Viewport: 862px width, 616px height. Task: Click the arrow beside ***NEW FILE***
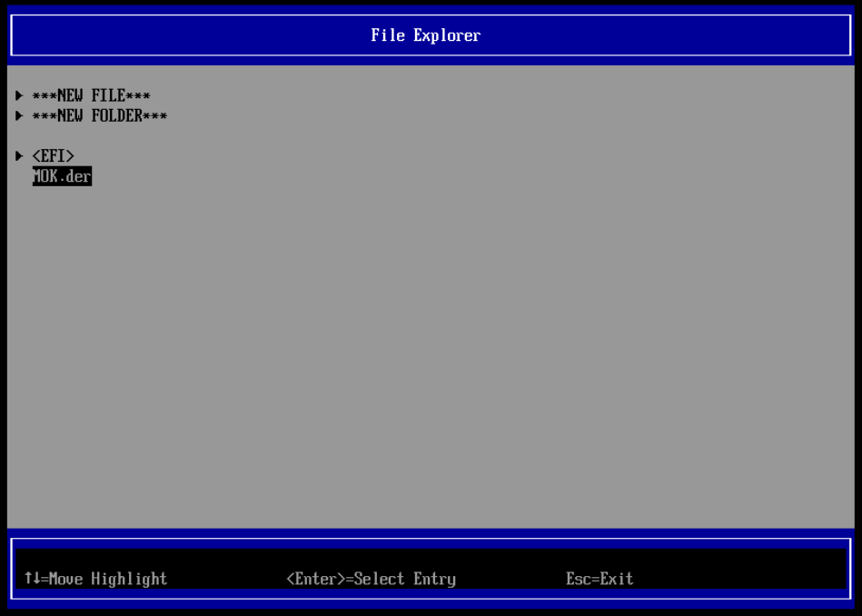[19, 95]
